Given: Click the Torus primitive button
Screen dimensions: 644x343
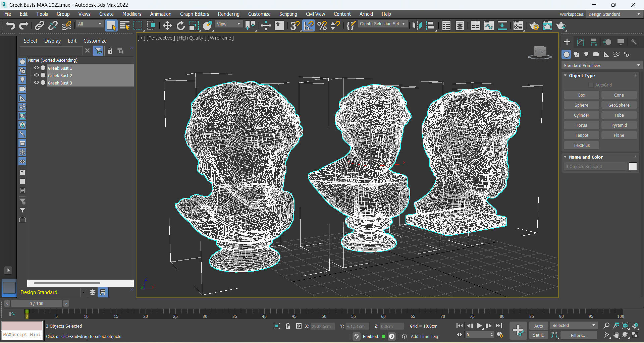Looking at the screenshot, I should [582, 125].
